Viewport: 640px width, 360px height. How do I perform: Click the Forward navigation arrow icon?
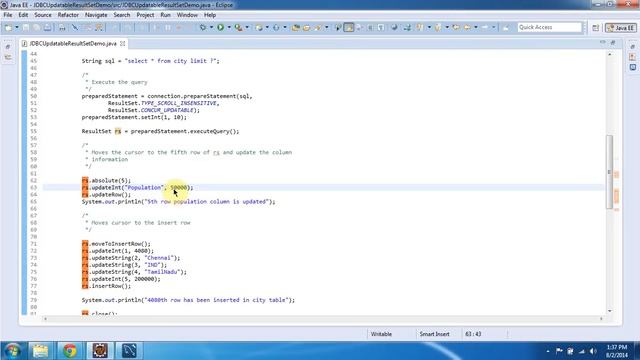(485, 27)
